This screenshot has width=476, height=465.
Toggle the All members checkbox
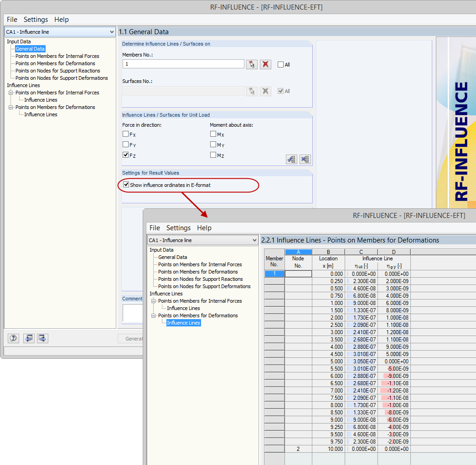point(280,65)
